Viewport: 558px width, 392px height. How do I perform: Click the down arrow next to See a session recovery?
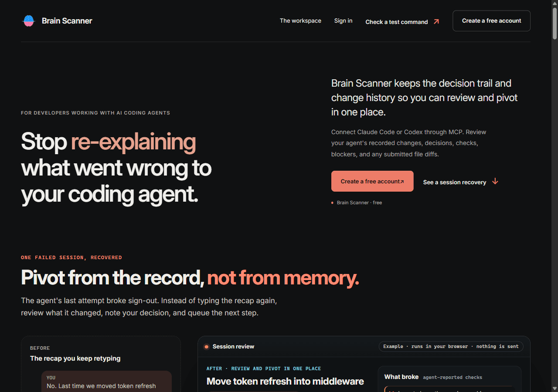click(495, 181)
